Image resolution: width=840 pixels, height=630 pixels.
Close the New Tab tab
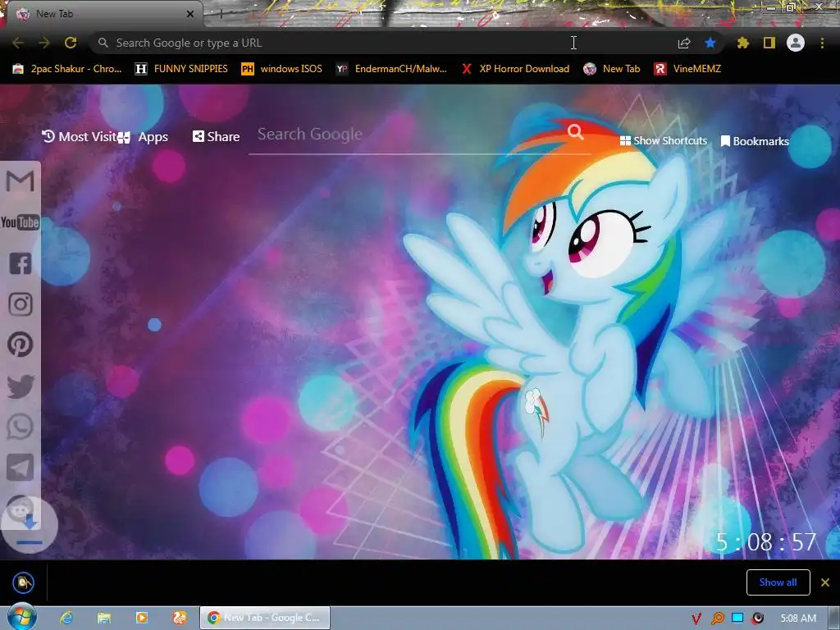(x=190, y=14)
